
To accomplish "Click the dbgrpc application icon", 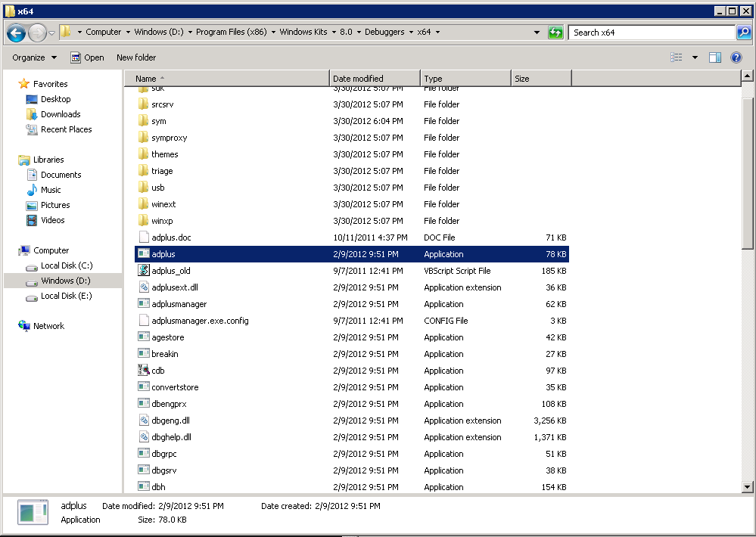I will pyautogui.click(x=144, y=454).
